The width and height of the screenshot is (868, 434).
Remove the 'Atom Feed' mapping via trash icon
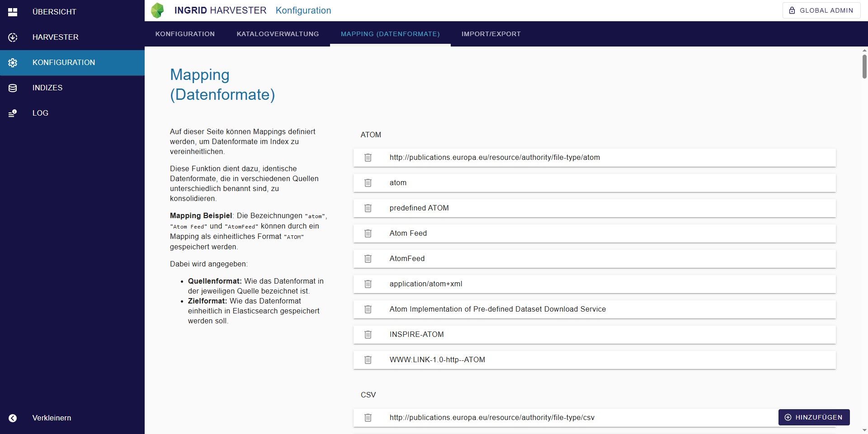(368, 233)
